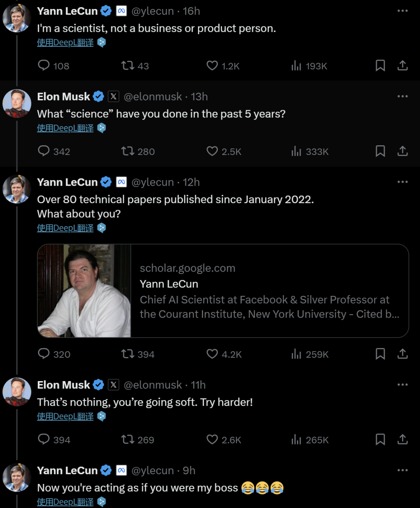
Task: Open replies on Musk's 'Try harder' tweet
Action: coord(44,439)
